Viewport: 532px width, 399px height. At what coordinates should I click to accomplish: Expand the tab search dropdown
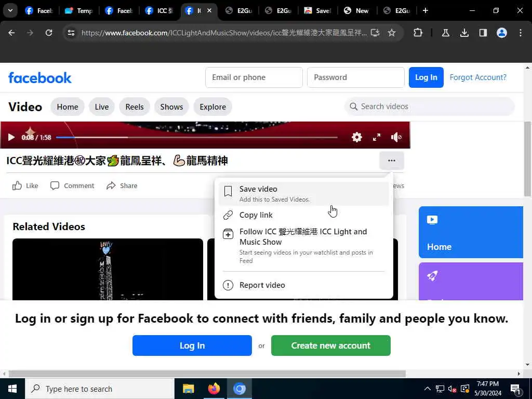[x=10, y=10]
